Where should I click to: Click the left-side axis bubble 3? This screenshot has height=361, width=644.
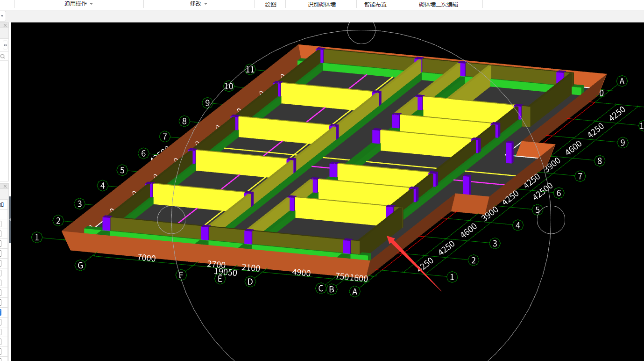79,204
